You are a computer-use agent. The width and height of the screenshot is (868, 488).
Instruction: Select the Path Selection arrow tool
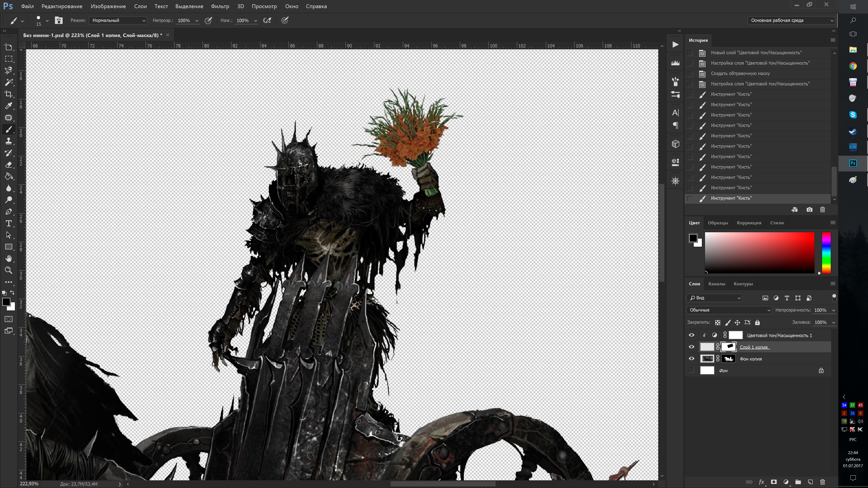tap(9, 235)
